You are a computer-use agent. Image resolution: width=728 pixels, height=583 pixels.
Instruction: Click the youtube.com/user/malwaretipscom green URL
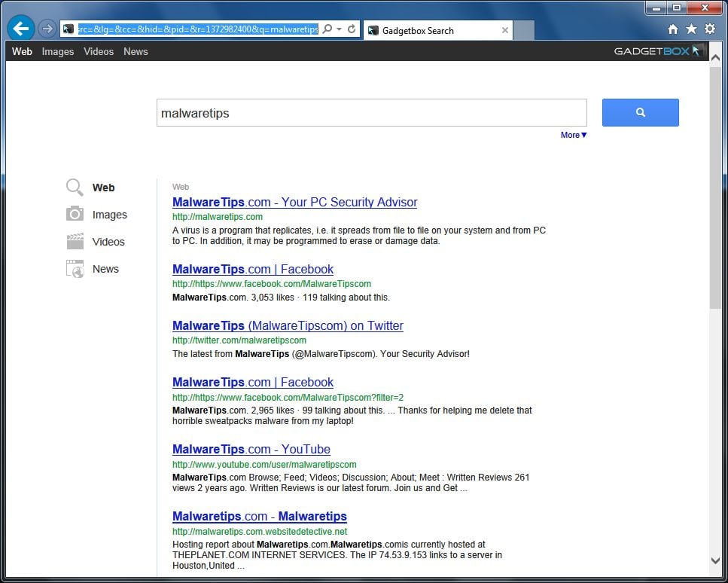(x=264, y=465)
